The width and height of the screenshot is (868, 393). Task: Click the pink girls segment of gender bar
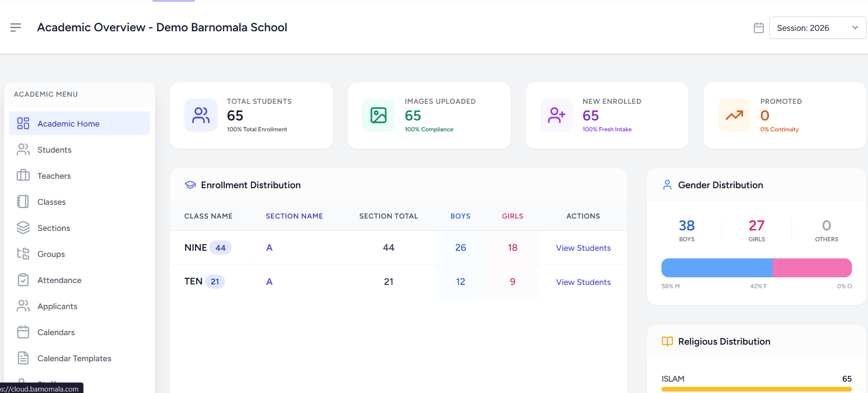[812, 268]
